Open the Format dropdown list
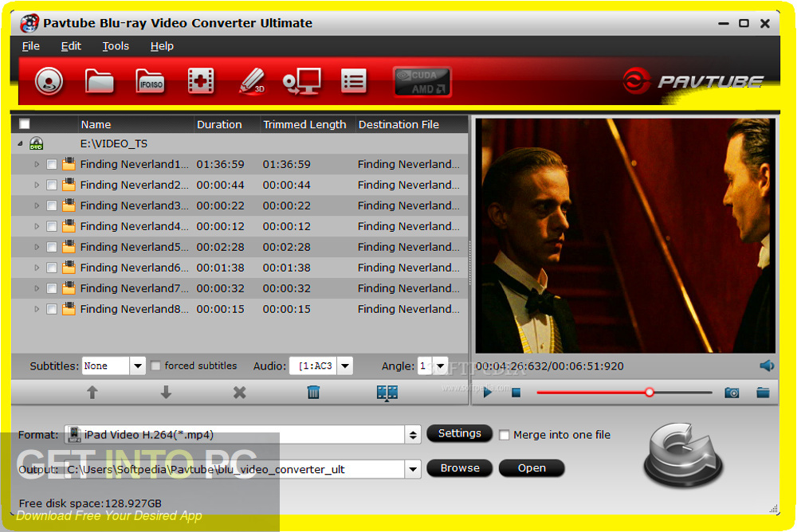This screenshot has width=797, height=532. 413,435
